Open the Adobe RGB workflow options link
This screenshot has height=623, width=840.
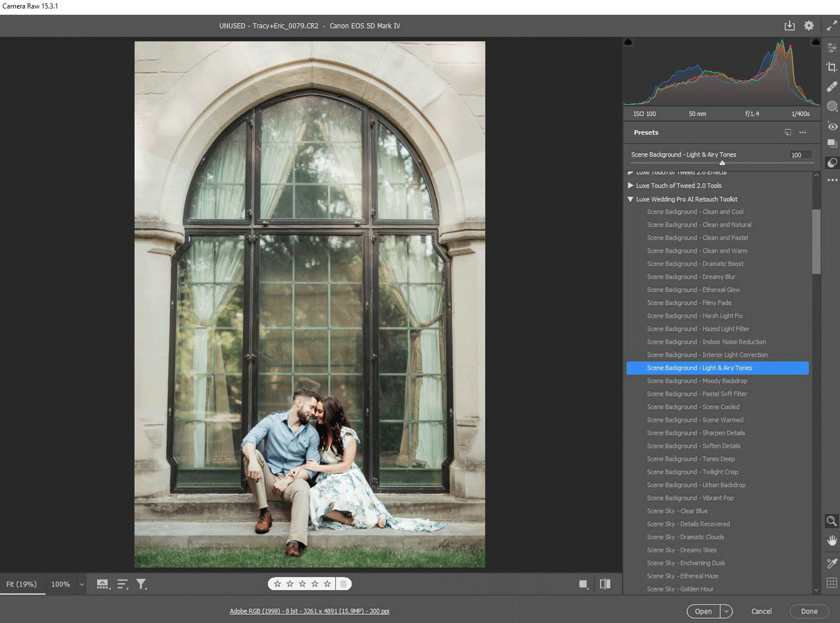[x=309, y=611]
